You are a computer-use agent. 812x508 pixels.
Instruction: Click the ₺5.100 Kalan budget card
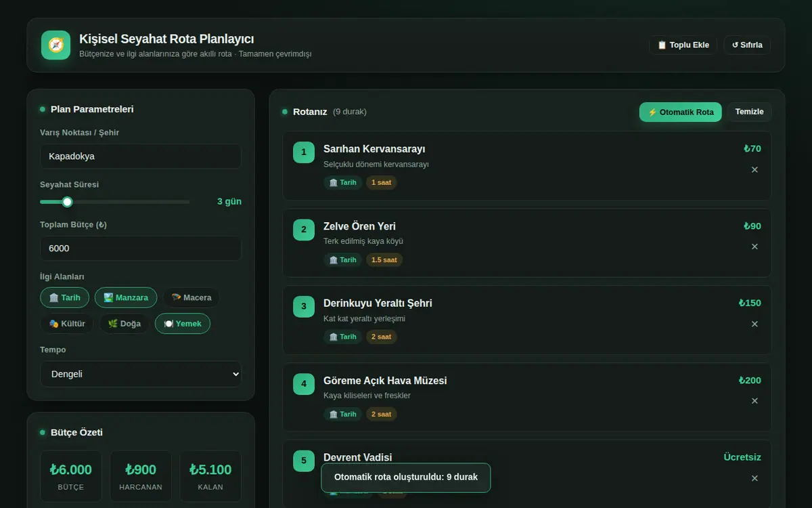(x=210, y=476)
